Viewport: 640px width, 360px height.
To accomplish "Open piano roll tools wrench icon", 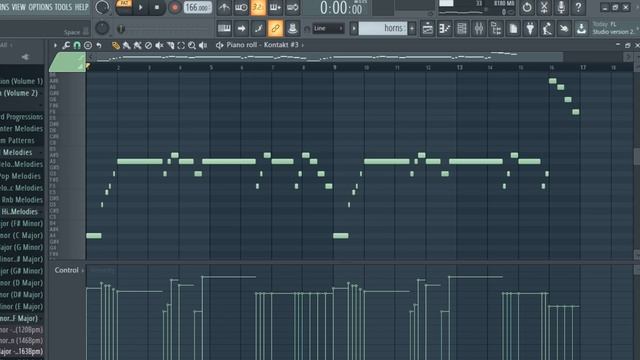I will (x=66, y=45).
